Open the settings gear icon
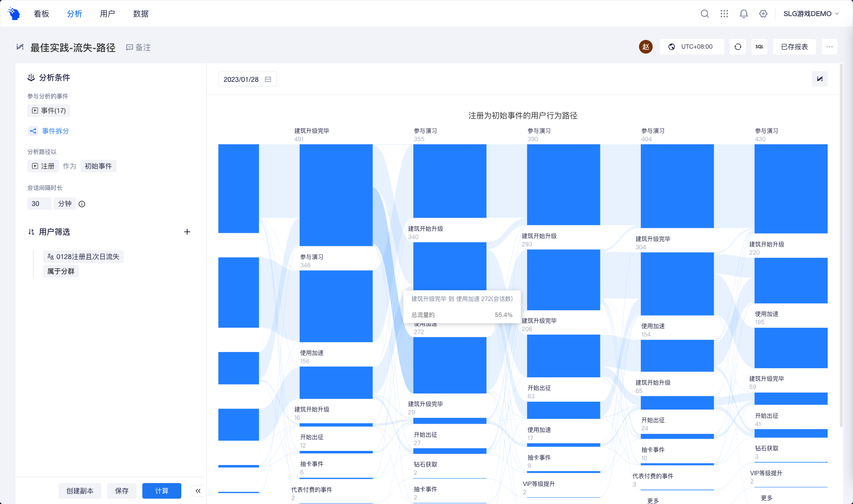Screen dimensions: 853x504 (x=763, y=14)
